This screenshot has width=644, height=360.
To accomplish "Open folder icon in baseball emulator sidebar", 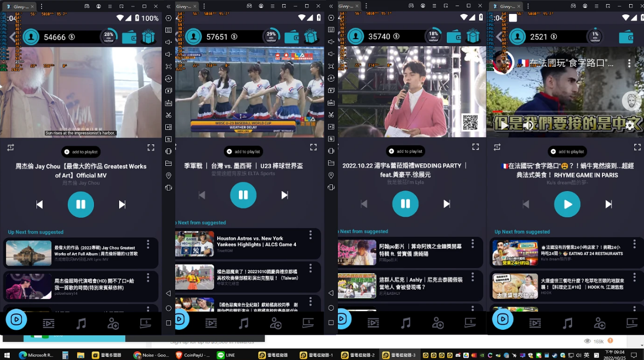I will point(331,163).
